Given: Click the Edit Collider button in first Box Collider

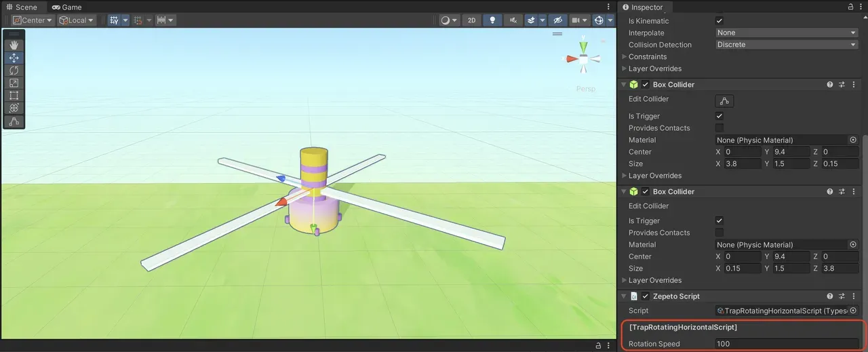Looking at the screenshot, I should pos(724,101).
